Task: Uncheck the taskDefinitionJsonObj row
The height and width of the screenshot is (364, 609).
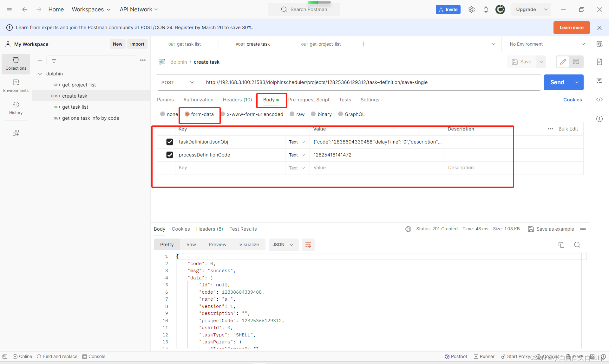Action: (x=170, y=142)
